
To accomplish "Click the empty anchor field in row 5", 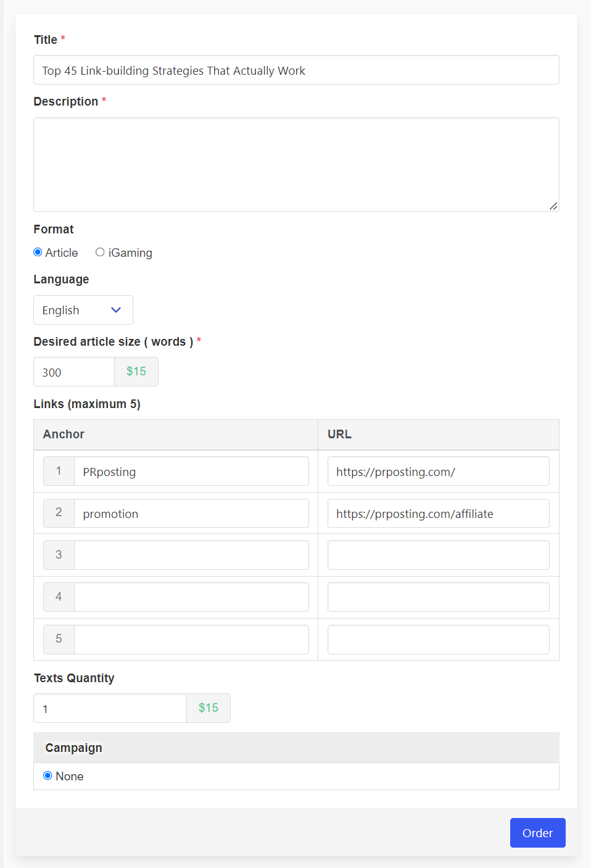I will (x=191, y=640).
